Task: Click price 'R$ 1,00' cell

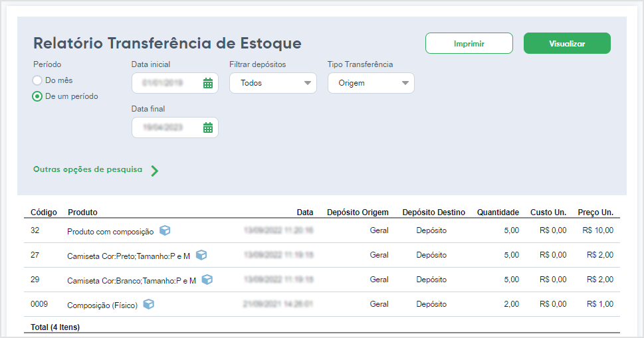Action: [600, 304]
